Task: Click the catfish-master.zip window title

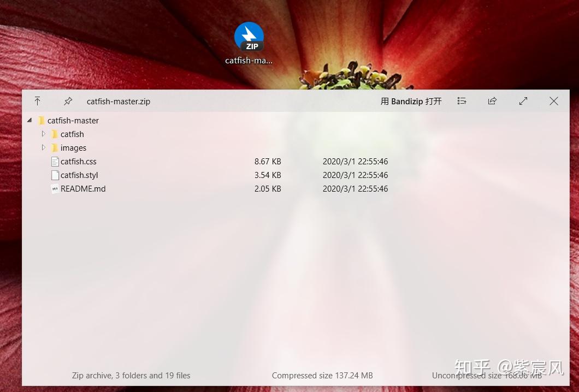Action: (119, 101)
